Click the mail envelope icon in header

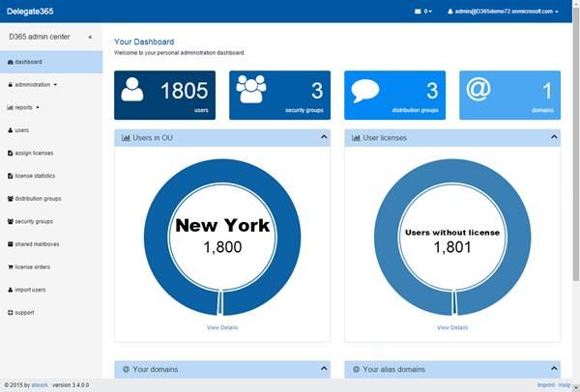point(418,12)
